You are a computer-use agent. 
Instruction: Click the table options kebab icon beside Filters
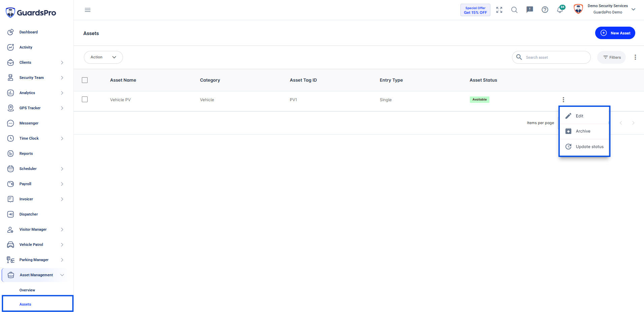pos(635,57)
